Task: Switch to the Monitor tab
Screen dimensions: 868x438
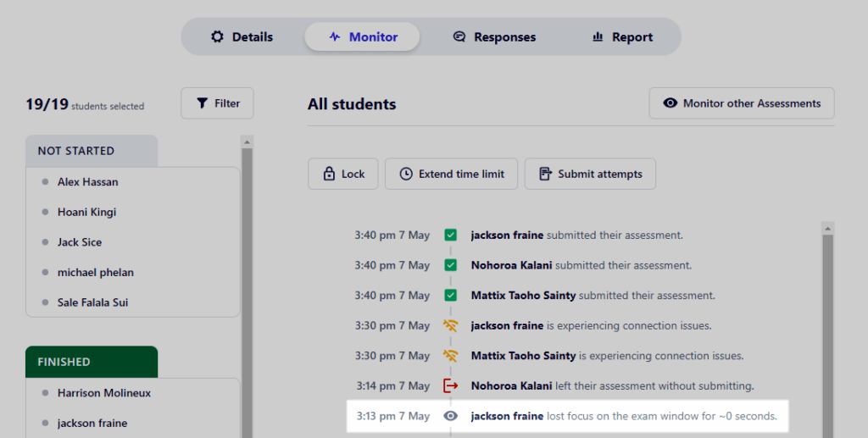Action: point(362,37)
